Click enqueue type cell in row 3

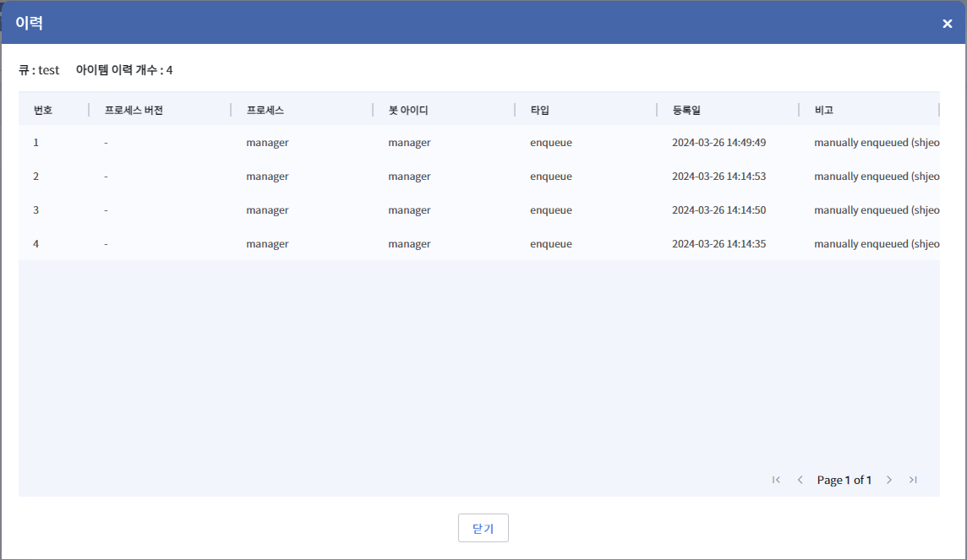551,210
